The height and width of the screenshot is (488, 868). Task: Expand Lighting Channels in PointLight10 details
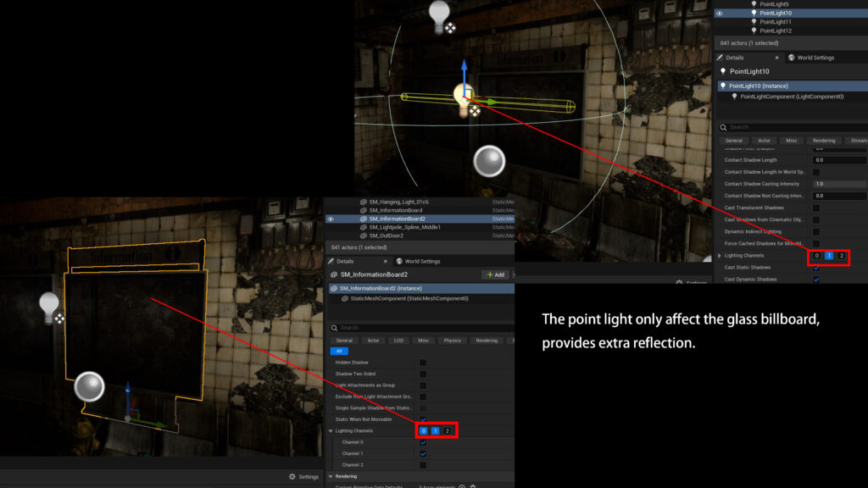[x=720, y=256]
